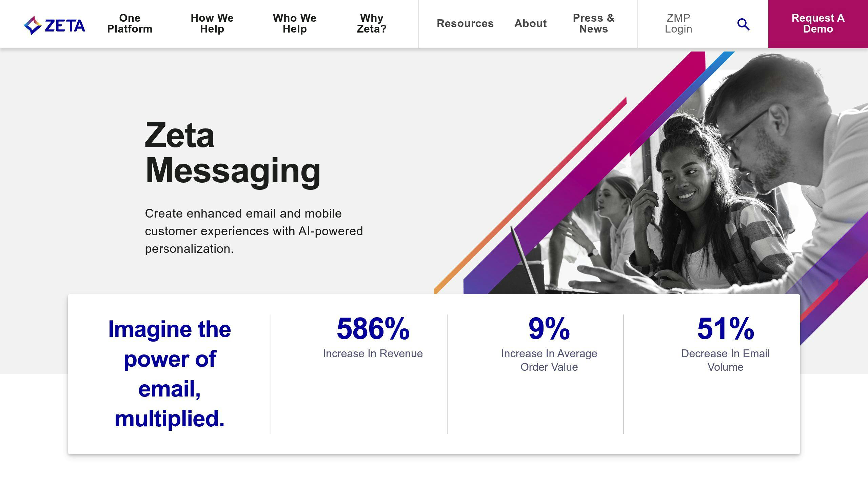Open the Resources menu item

tap(465, 23)
